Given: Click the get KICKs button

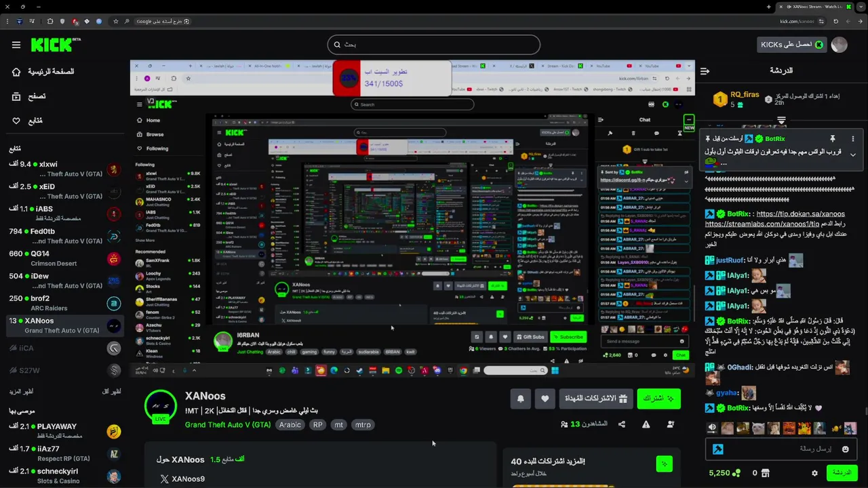Looking at the screenshot, I should pyautogui.click(x=792, y=45).
